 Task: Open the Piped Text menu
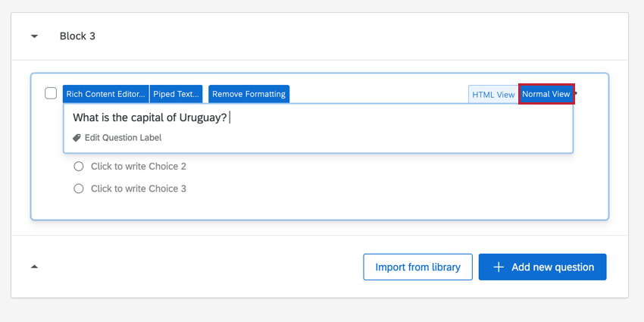(176, 94)
